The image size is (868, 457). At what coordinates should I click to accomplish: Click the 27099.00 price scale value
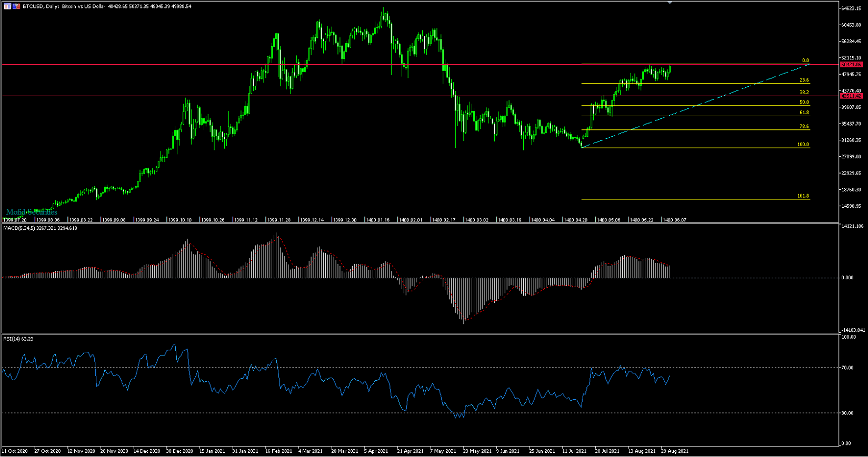(x=851, y=157)
